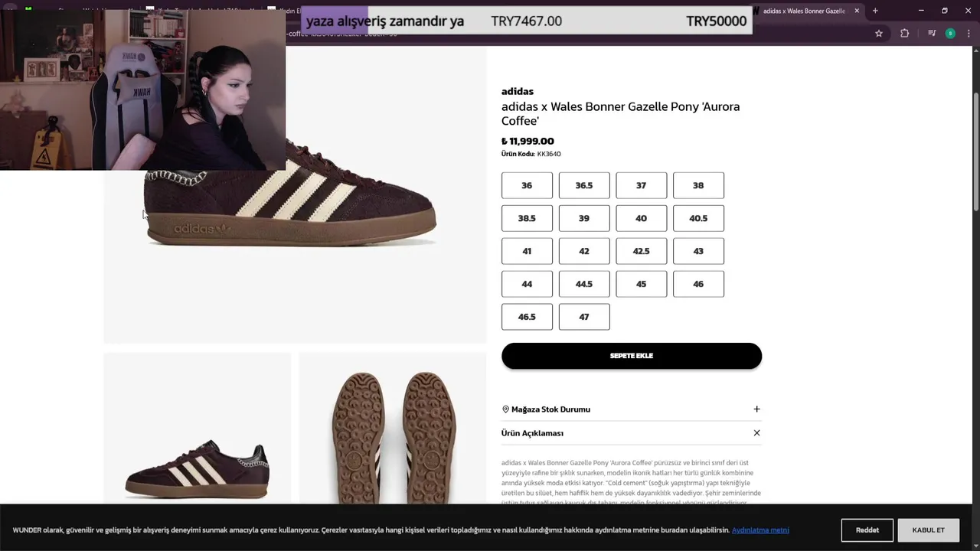Image resolution: width=980 pixels, height=551 pixels.
Task: Select size 46
Action: pos(698,284)
